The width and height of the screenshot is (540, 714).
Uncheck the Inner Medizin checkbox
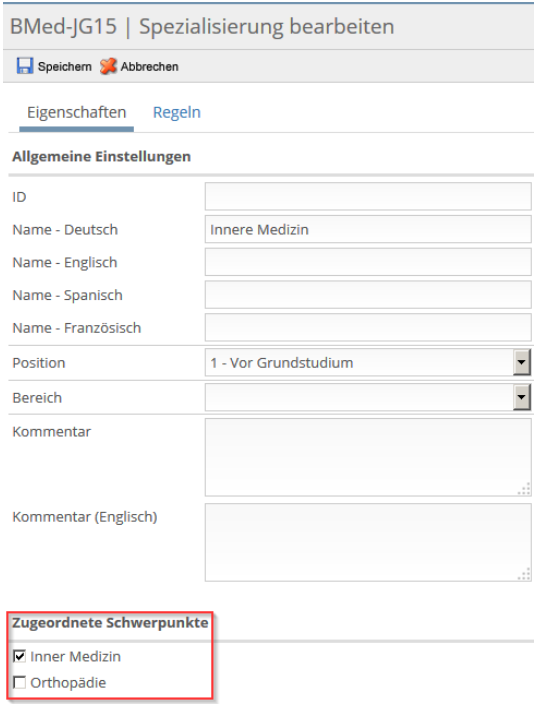[x=20, y=656]
